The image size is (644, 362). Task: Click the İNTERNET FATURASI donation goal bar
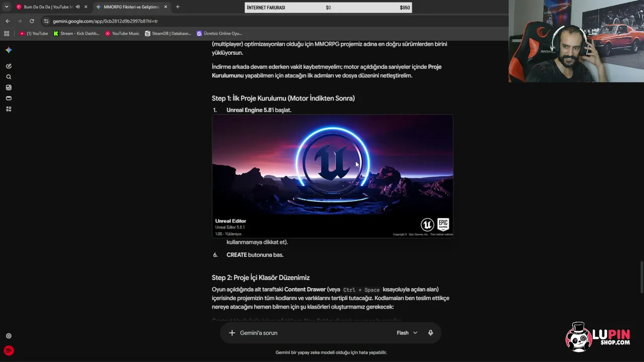328,8
